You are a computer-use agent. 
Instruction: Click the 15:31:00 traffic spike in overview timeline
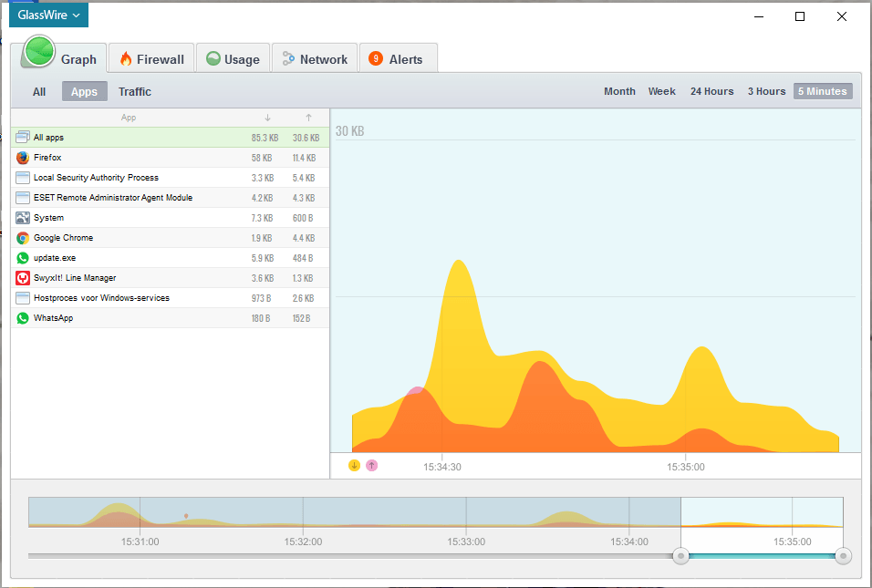118,514
